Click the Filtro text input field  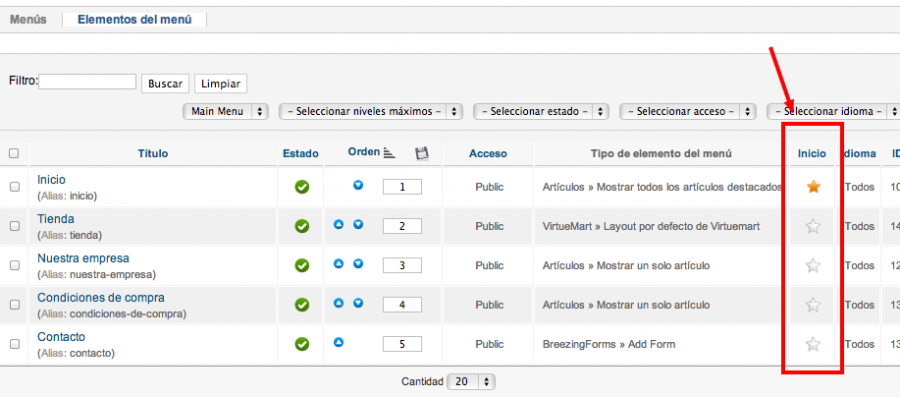coord(87,81)
